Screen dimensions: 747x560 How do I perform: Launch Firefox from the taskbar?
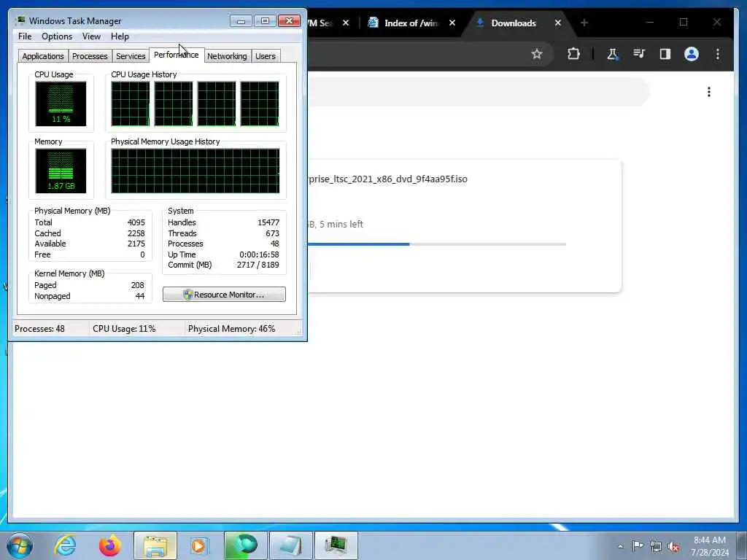pos(110,545)
